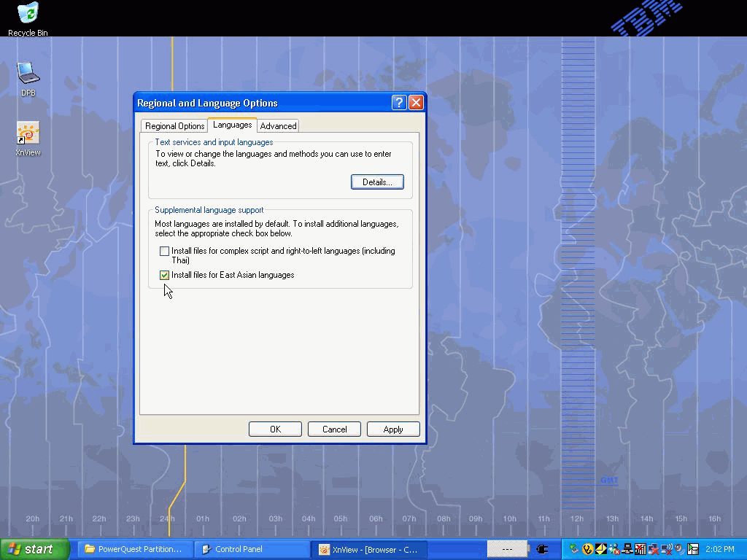747x560 pixels.
Task: Enable complex script and right-to-left languages checkbox
Action: (164, 252)
